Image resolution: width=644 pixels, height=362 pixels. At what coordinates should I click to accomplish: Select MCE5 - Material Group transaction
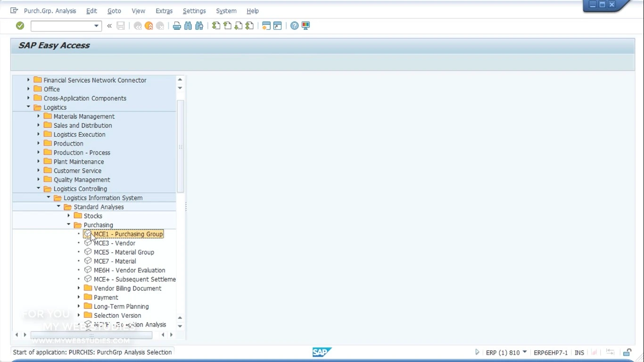point(124,252)
